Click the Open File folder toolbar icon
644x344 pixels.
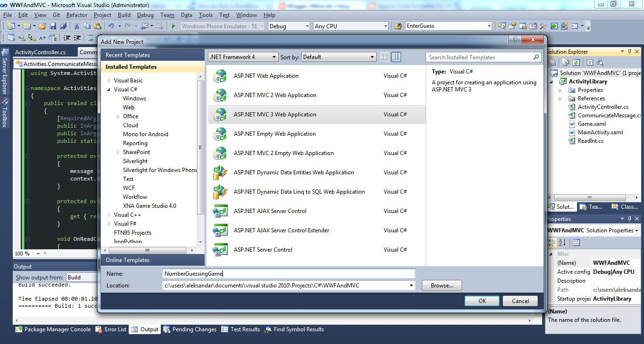click(42, 26)
